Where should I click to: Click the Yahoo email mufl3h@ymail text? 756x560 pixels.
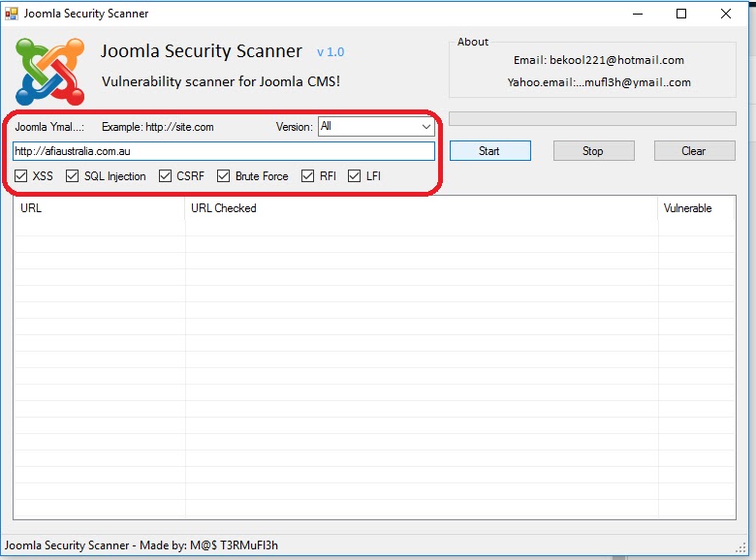click(599, 82)
